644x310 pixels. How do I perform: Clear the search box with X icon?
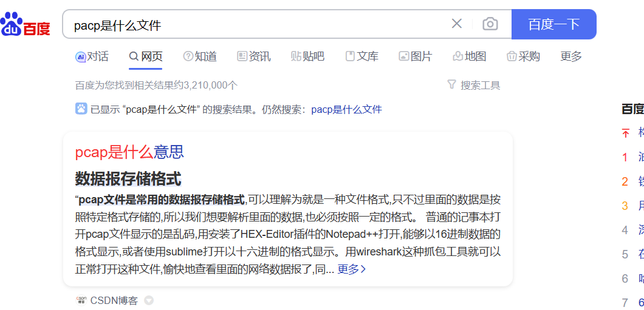click(x=457, y=24)
